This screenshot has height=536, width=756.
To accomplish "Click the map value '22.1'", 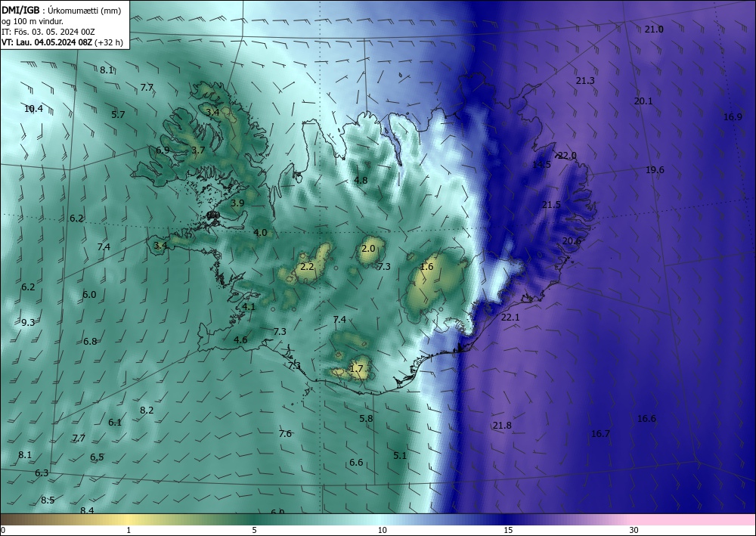I will click(510, 318).
